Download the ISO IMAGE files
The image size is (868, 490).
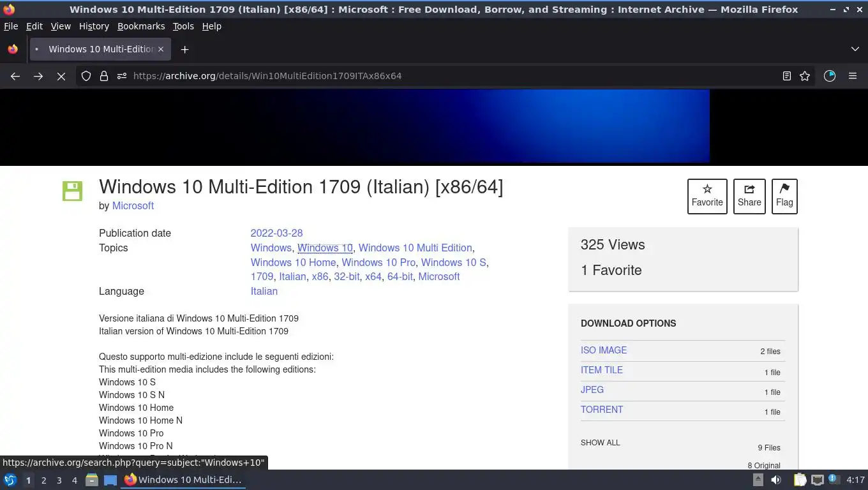point(604,350)
